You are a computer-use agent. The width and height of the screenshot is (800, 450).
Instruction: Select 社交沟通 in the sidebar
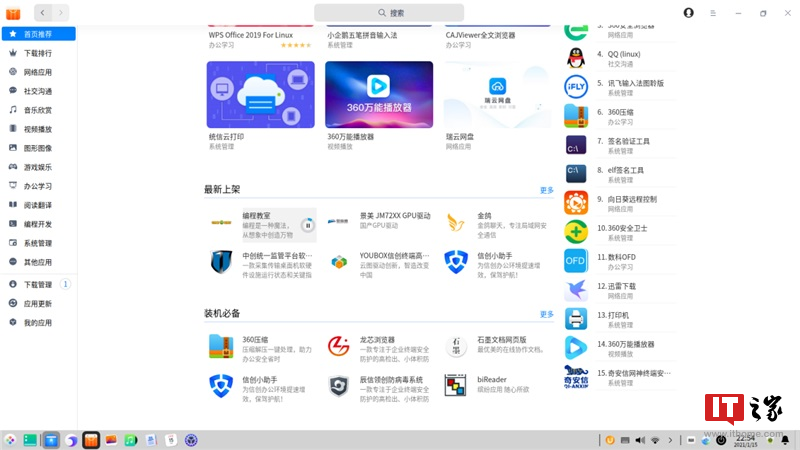tap(39, 91)
